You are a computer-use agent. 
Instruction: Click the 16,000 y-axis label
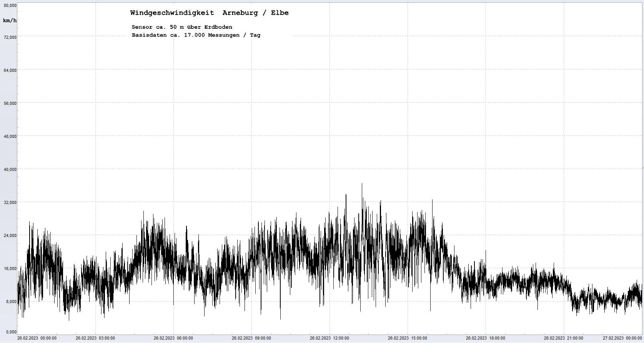(x=10, y=268)
